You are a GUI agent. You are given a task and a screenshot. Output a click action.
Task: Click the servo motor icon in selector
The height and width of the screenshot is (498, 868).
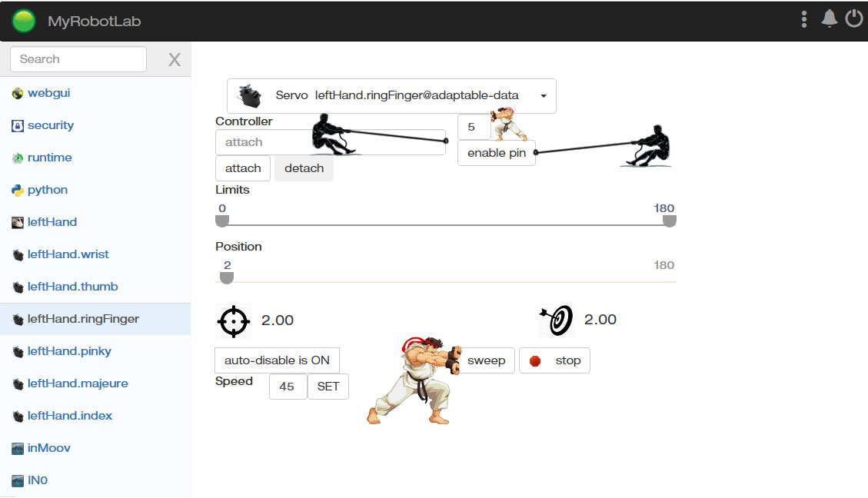point(249,96)
